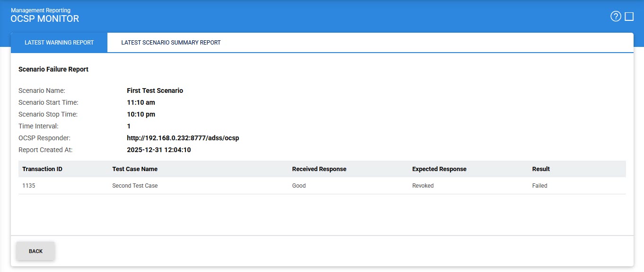
Task: Select the Failed result cell
Action: tap(539, 186)
